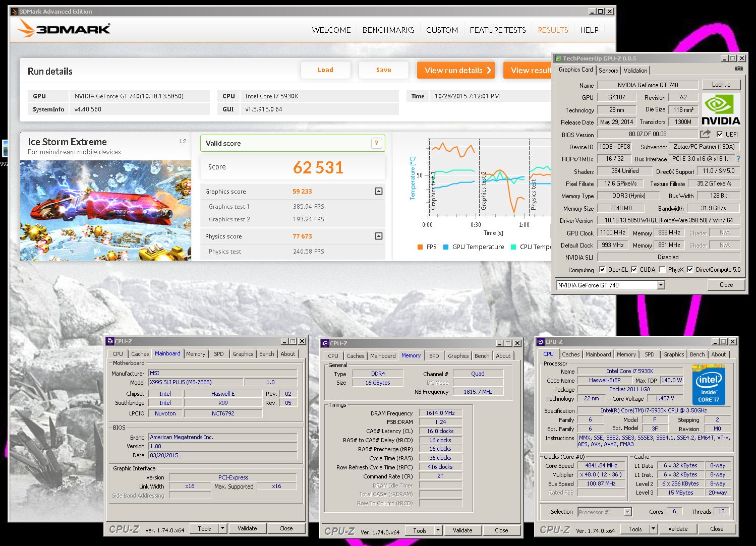Viewport: 756px width, 546px height.
Task: Click title bar icon of CPU-Z CPU window
Action: pyautogui.click(x=541, y=342)
